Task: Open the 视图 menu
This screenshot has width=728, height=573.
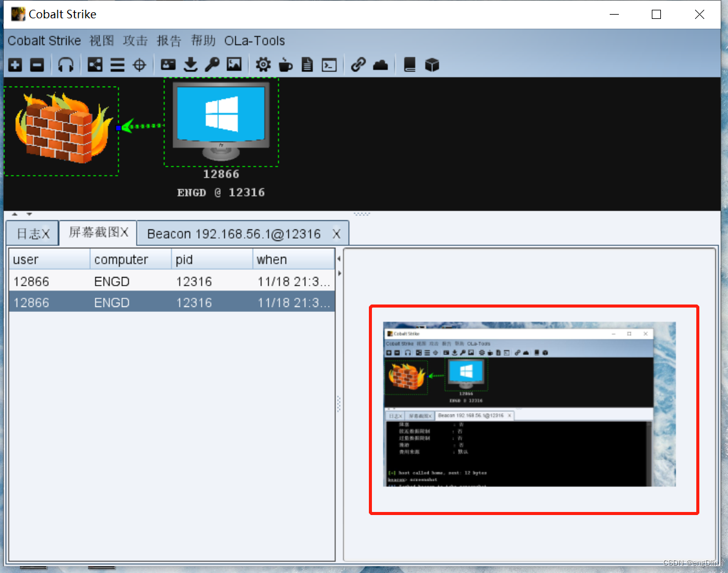Action: click(x=102, y=41)
